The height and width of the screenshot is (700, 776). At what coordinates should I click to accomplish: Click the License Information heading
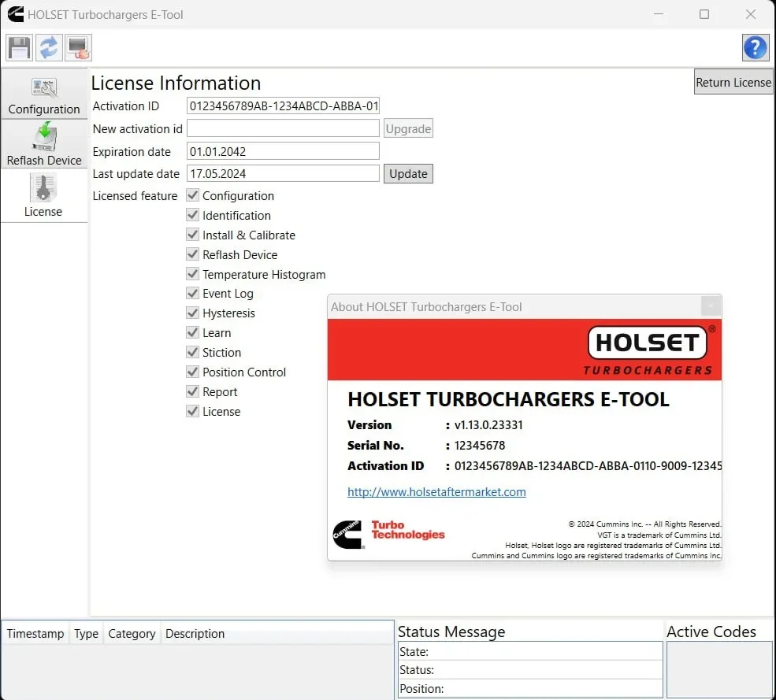(x=176, y=83)
